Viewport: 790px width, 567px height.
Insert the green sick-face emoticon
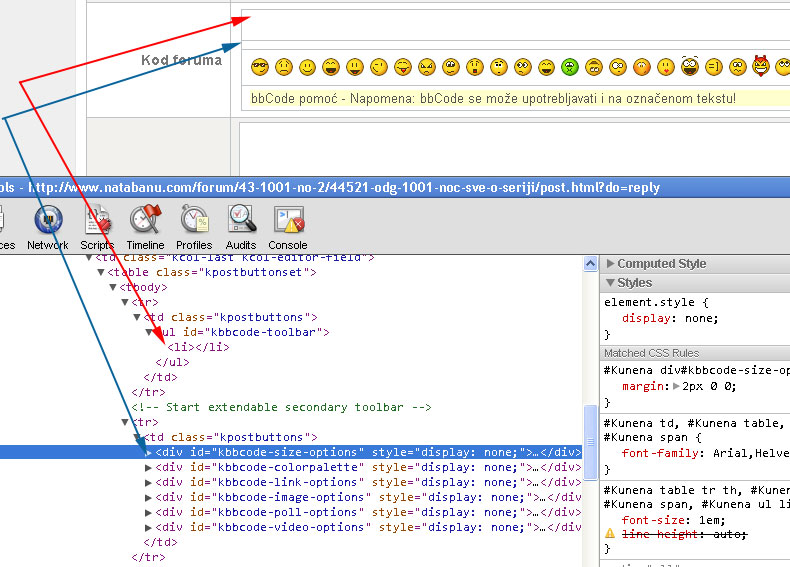point(570,68)
